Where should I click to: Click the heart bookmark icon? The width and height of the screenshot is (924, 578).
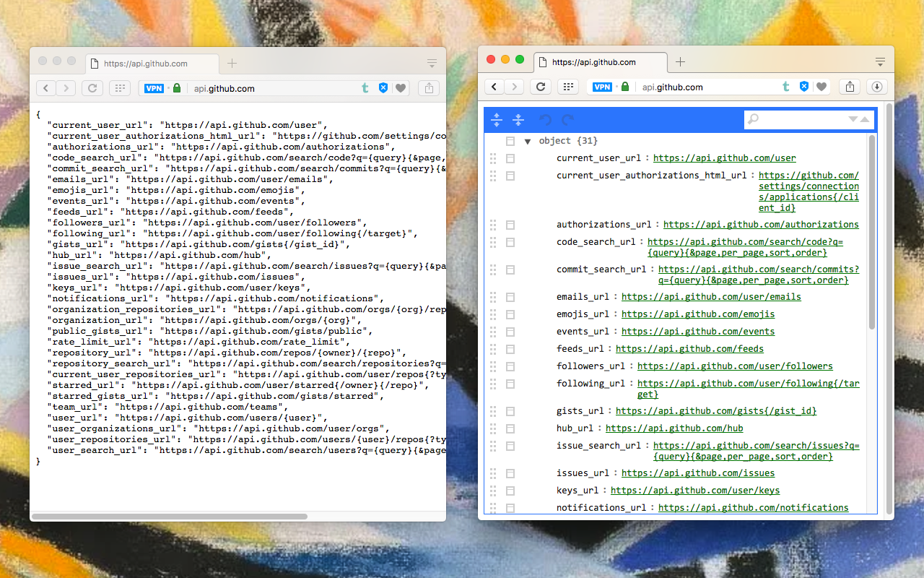pos(822,87)
